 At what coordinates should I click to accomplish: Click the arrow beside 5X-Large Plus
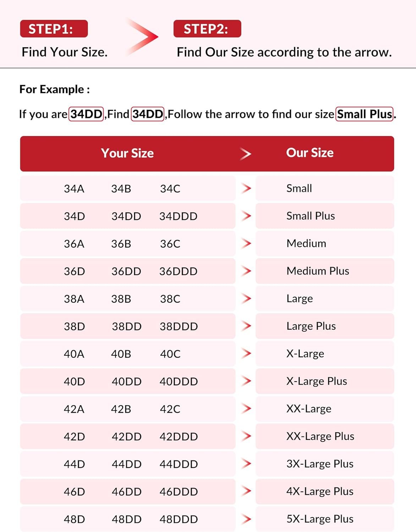[x=246, y=519]
